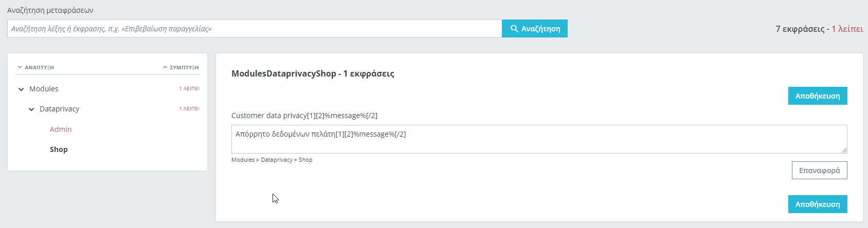This screenshot has width=868, height=228.
Task: Click the red "1 λείπει" counter link
Action: pyautogui.click(x=847, y=29)
